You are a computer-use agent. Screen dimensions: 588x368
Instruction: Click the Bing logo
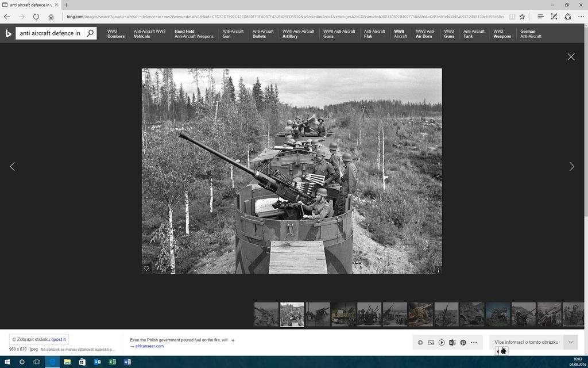pos(8,33)
